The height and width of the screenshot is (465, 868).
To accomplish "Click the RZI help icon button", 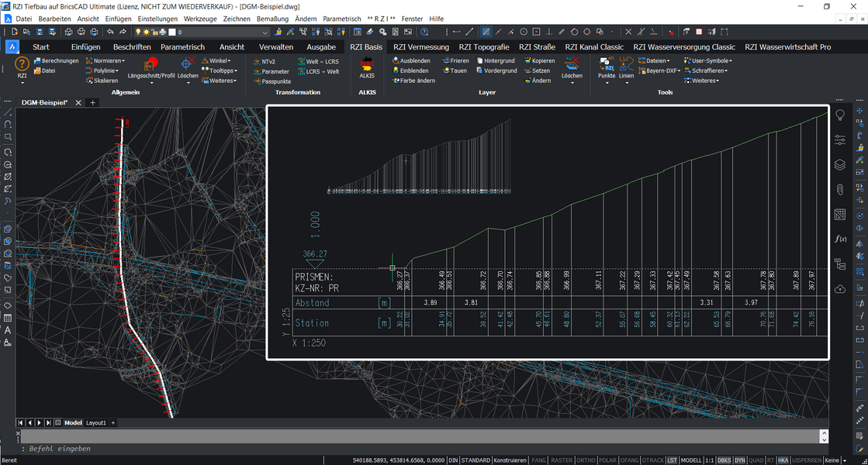I will pyautogui.click(x=22, y=64).
